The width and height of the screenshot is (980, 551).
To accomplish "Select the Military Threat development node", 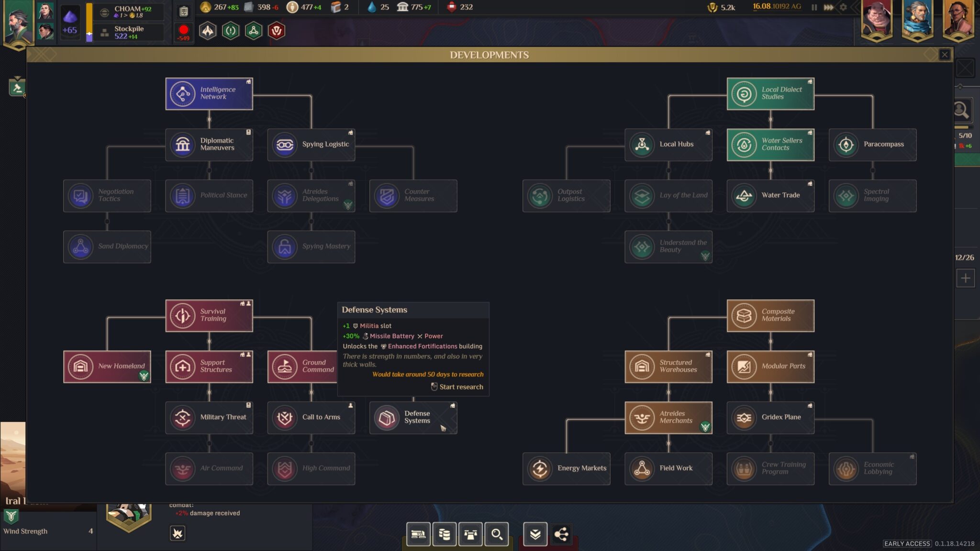I will [x=209, y=418].
